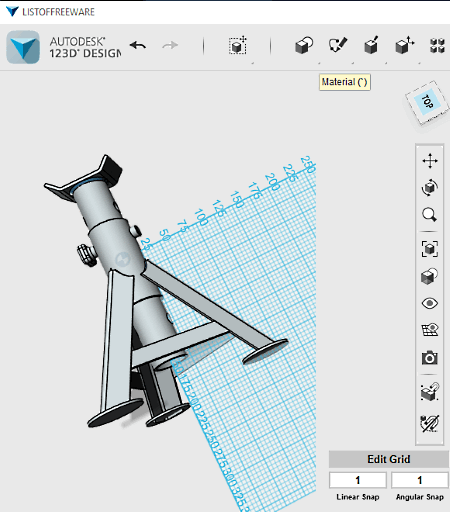The image size is (450, 512).
Task: Expand the Primitives dropdown arrow
Action: coord(319,63)
